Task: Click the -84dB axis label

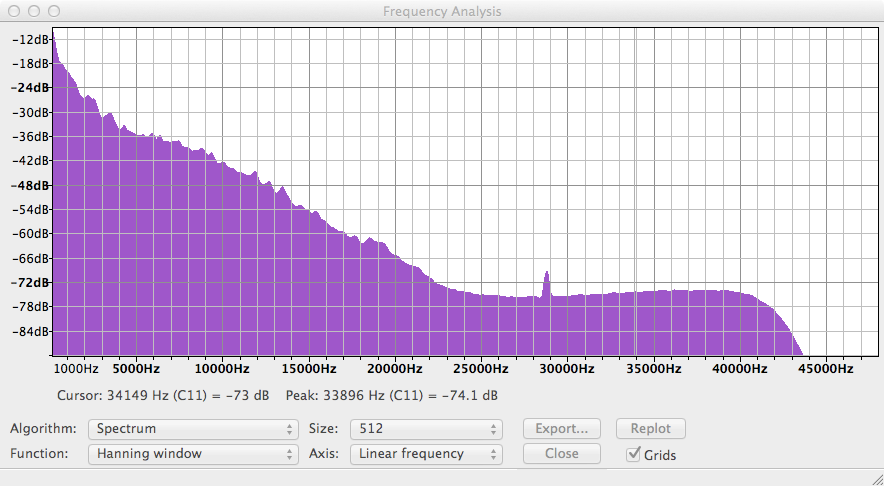Action: (30, 331)
